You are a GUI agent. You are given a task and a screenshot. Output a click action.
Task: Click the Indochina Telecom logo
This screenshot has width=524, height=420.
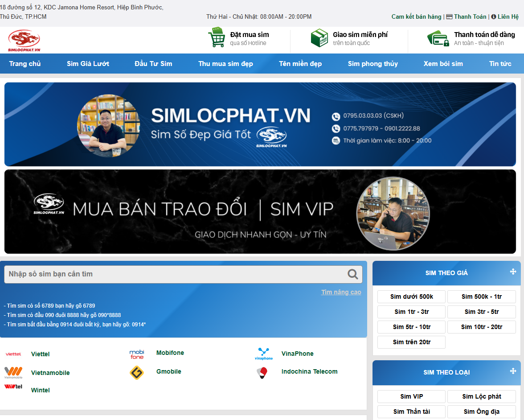coord(262,373)
